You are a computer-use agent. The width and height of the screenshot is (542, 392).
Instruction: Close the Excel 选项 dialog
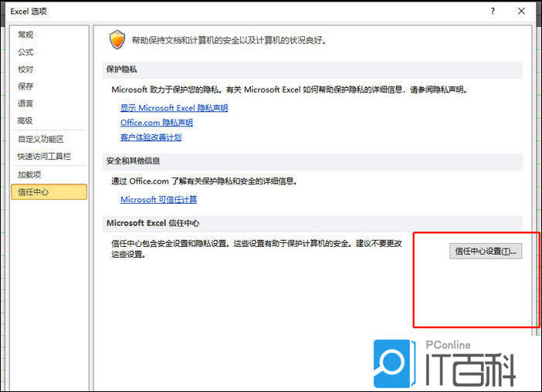pyautogui.click(x=521, y=11)
